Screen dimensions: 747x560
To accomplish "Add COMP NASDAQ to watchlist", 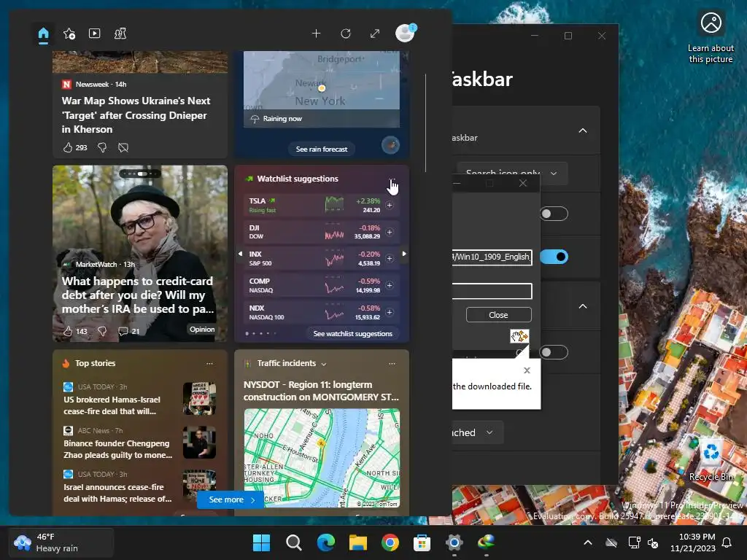I will click(390, 285).
